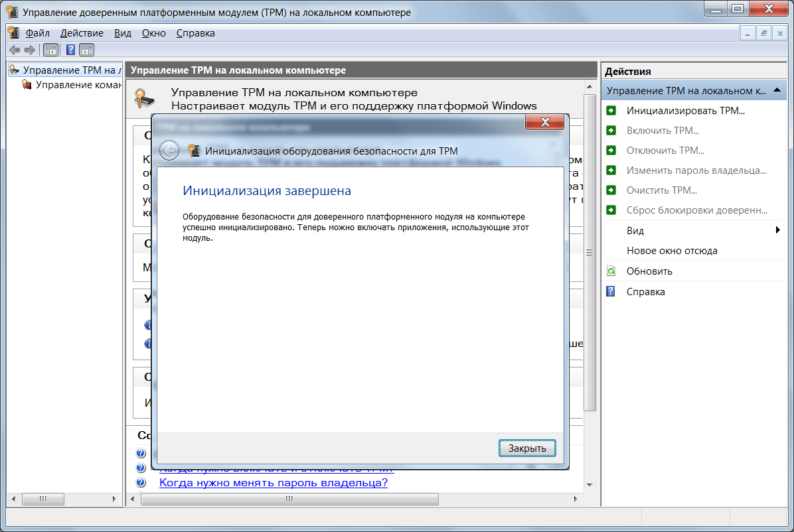Toggle the Show/Hide Action Pane toolbar icon
Image resolution: width=794 pixels, height=532 pixels.
(87, 50)
